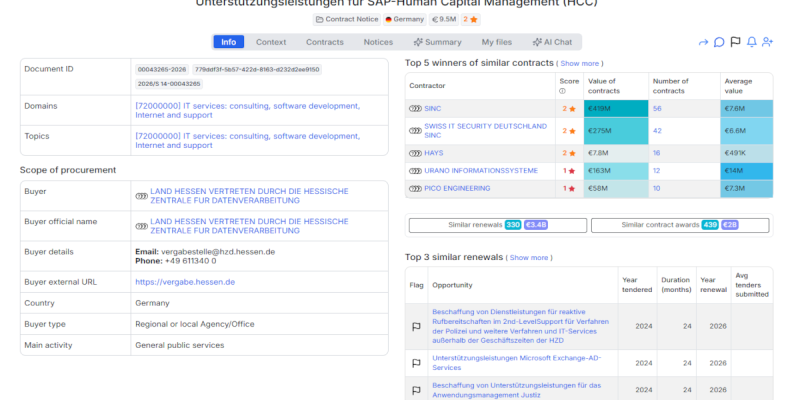The image size is (800, 400).
Task: Open the Domains IT services link
Action: point(247,111)
